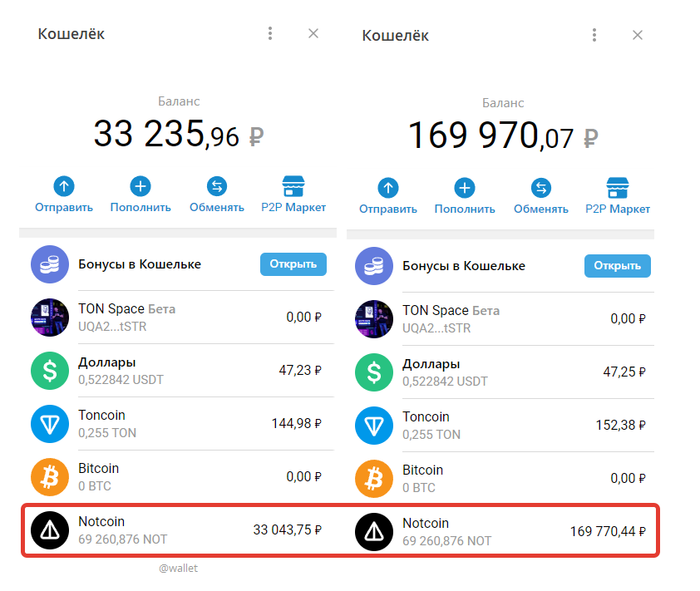Tap Обменять swap icon in left wallet

tap(217, 186)
